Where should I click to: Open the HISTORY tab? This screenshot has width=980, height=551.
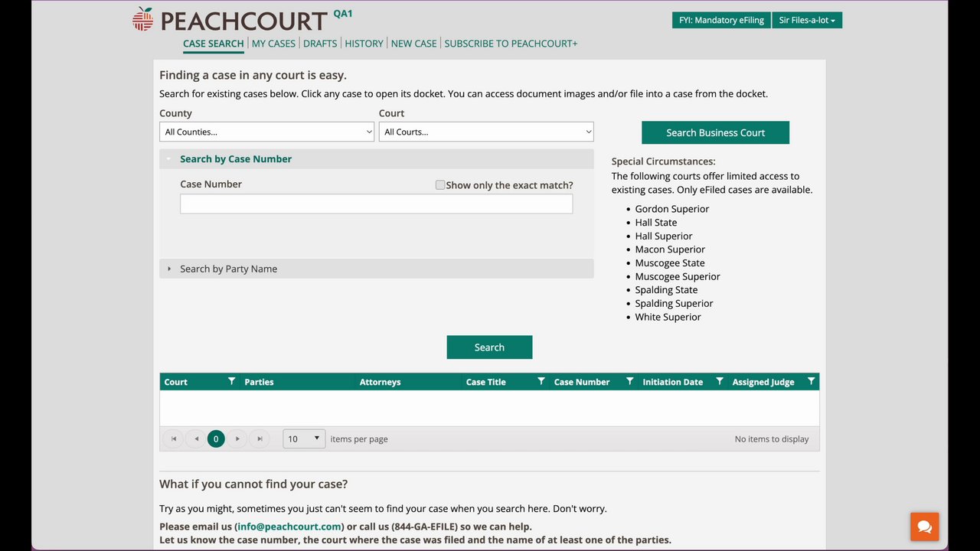pos(364,44)
